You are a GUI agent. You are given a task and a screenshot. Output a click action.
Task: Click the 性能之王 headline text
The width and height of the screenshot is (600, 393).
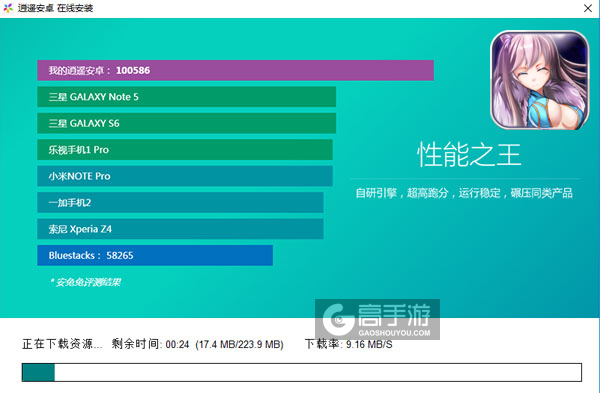(469, 155)
